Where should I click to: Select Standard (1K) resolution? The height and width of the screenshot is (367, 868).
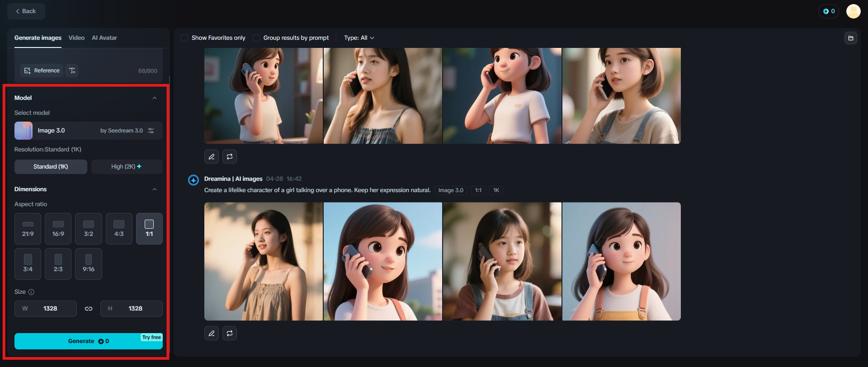(x=51, y=167)
